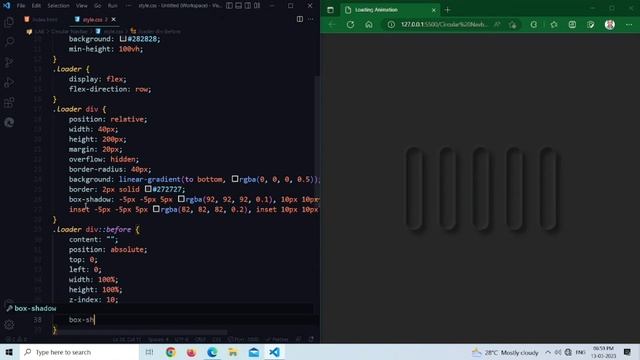Viewport: 640px width, 360px height.
Task: Click the Port: 5500 Live Server status
Action: point(243,339)
